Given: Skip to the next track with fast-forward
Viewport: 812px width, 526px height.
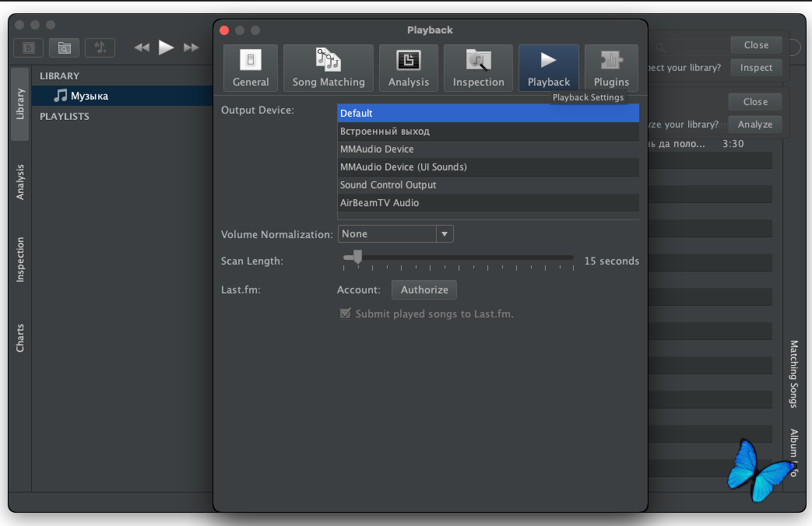Looking at the screenshot, I should click(192, 47).
